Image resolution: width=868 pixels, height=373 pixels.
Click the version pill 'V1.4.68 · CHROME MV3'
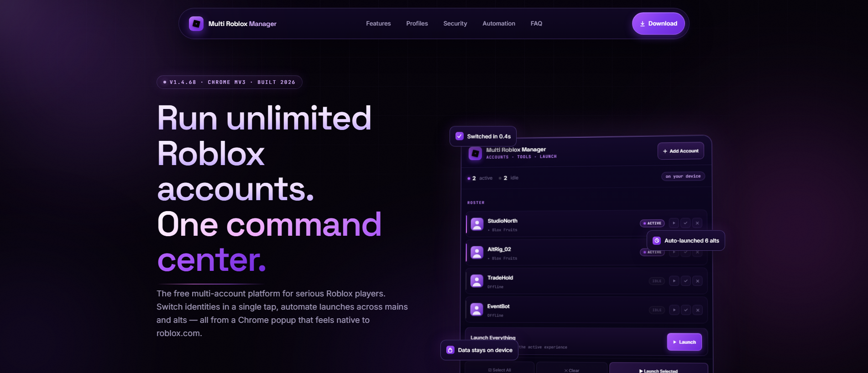pos(229,82)
